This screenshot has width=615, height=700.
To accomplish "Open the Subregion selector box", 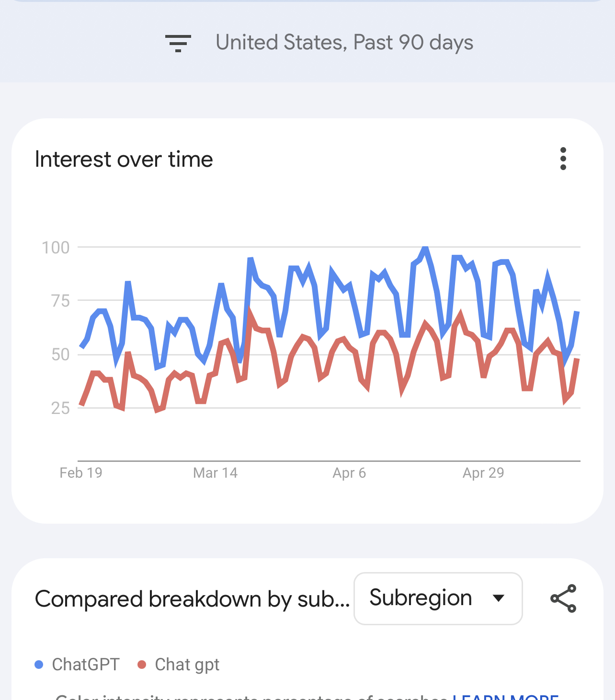I will tap(438, 598).
